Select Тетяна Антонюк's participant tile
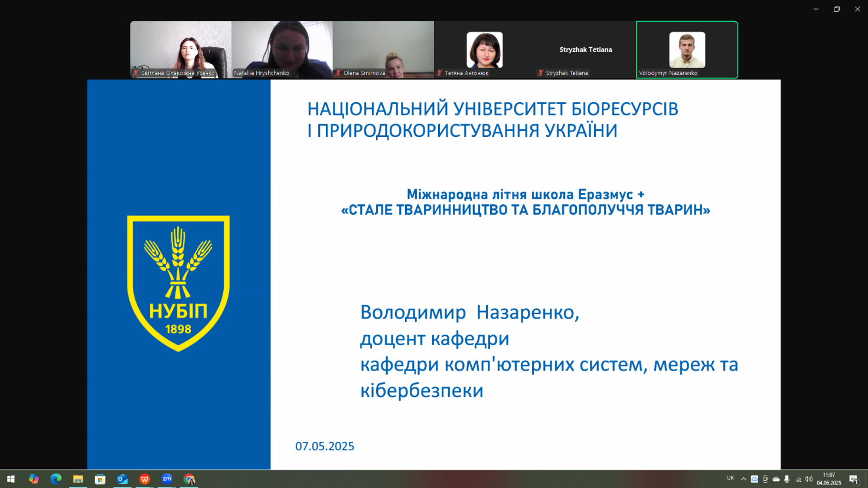 484,50
